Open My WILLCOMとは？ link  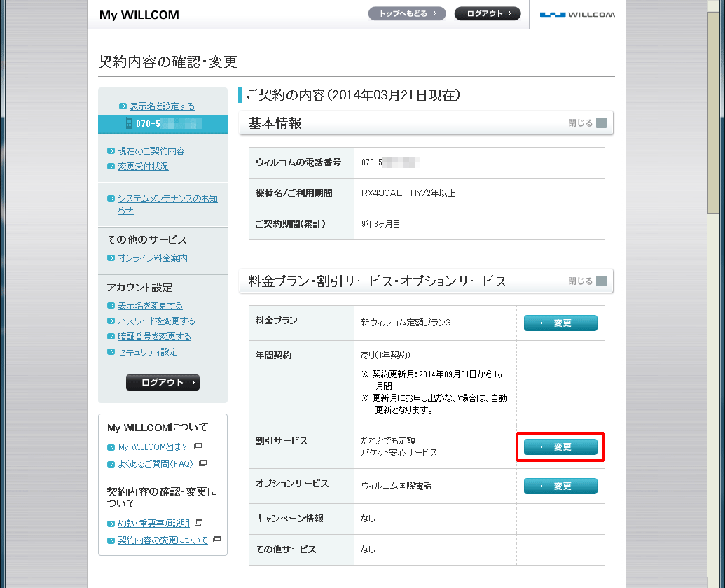153,447
